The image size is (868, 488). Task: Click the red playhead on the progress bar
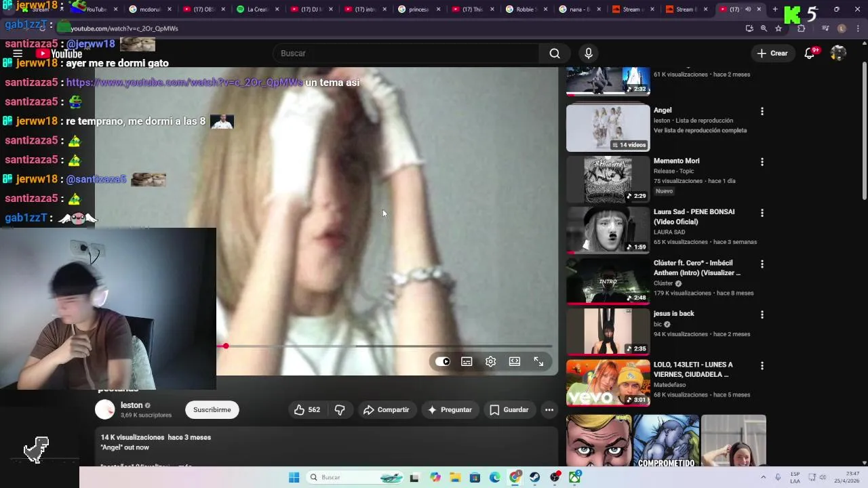tap(225, 346)
